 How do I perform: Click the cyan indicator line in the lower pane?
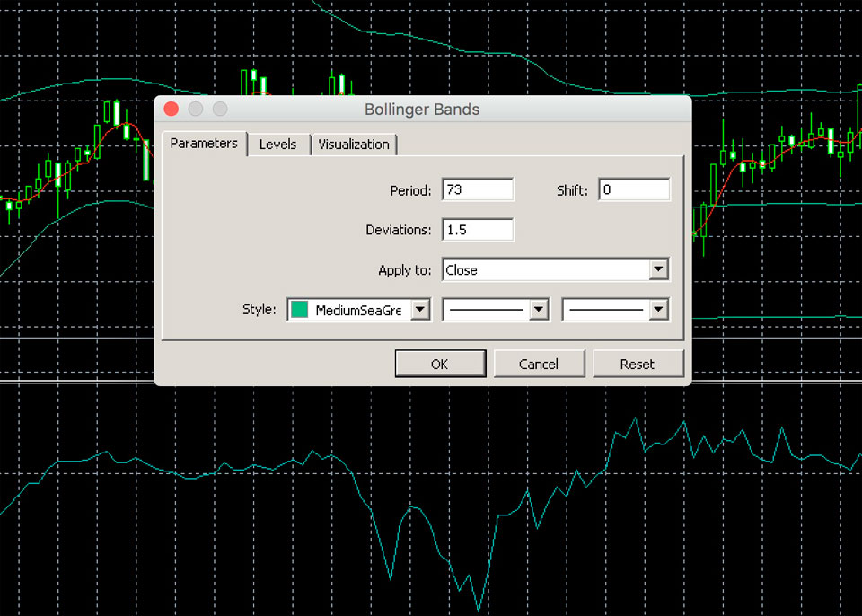click(x=90, y=463)
